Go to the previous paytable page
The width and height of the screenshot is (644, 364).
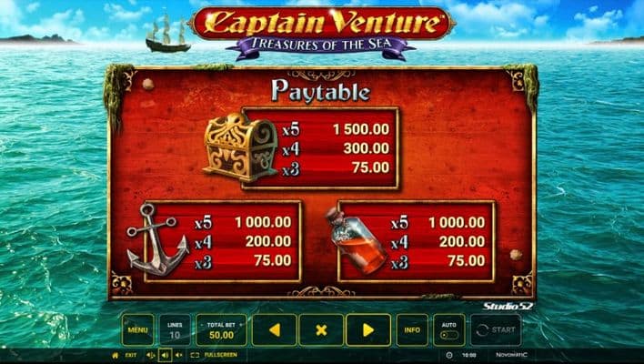click(x=274, y=329)
